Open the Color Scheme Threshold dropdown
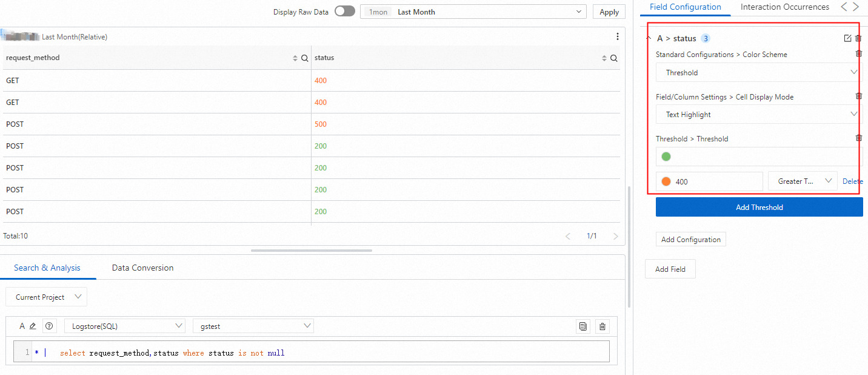This screenshot has height=375, width=868. pyautogui.click(x=759, y=72)
